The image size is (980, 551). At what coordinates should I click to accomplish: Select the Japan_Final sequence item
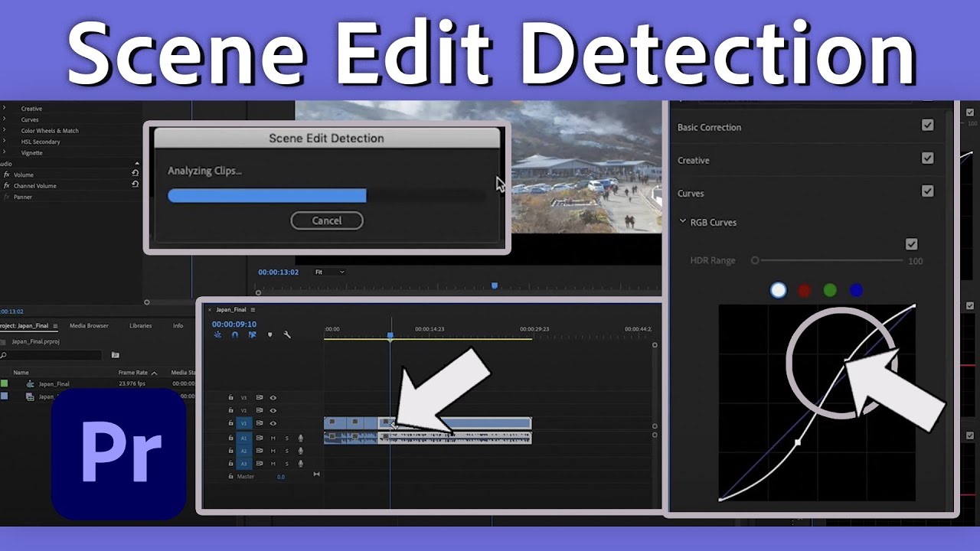click(x=54, y=383)
